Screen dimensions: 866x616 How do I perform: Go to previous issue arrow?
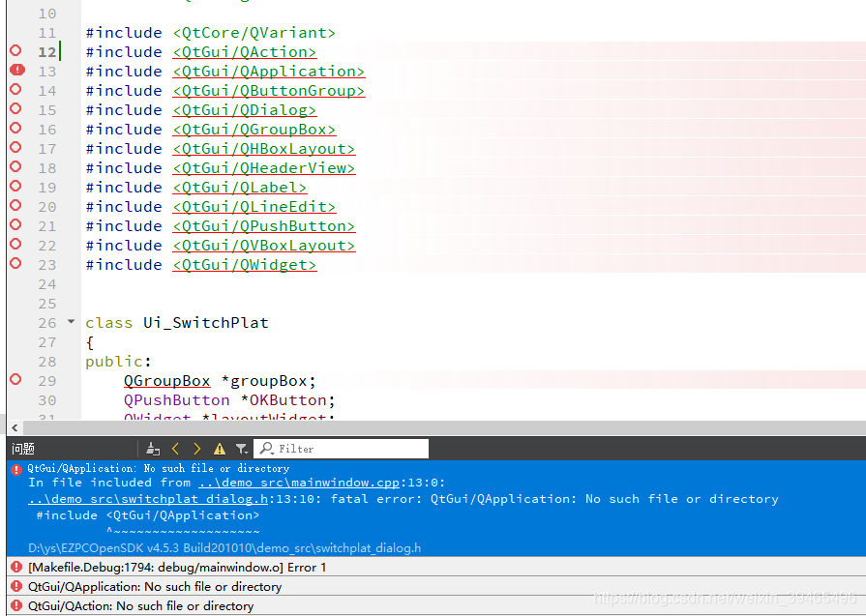coord(176,449)
